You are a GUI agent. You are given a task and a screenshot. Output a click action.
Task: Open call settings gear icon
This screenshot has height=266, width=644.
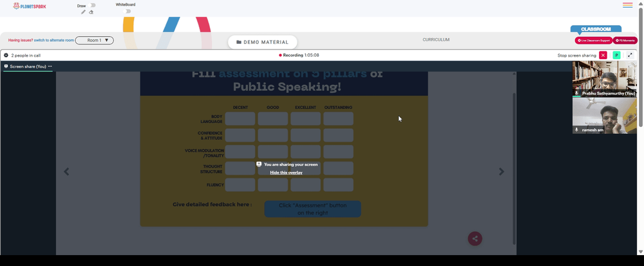[x=6, y=55]
